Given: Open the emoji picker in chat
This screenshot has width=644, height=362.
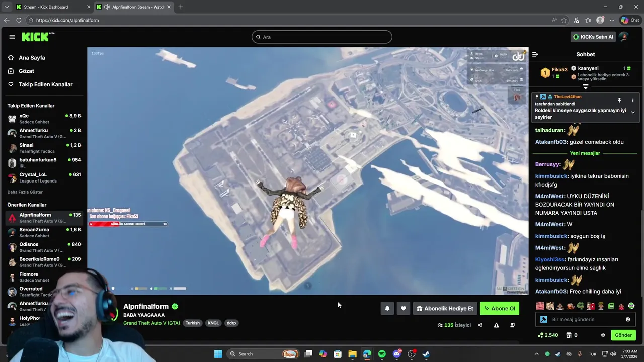Looking at the screenshot, I should tap(627, 319).
